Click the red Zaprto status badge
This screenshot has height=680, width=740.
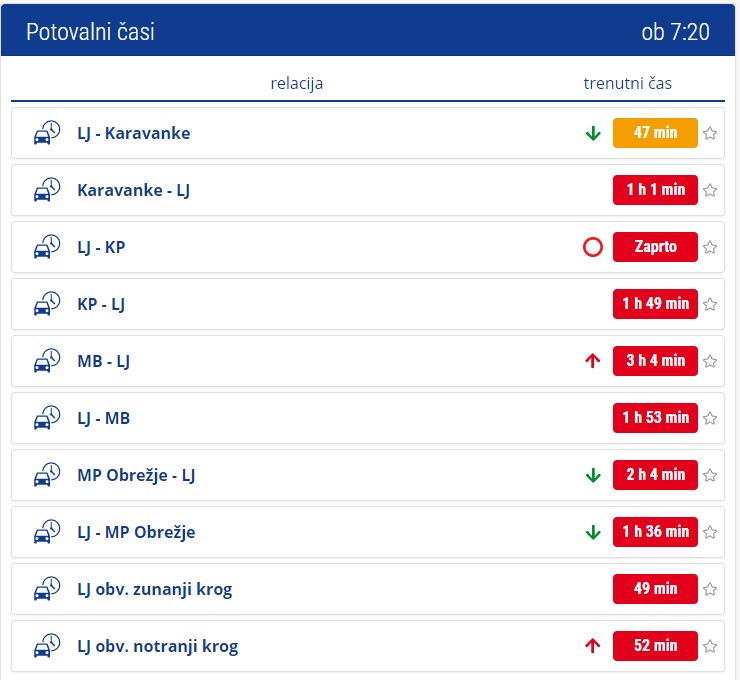655,247
